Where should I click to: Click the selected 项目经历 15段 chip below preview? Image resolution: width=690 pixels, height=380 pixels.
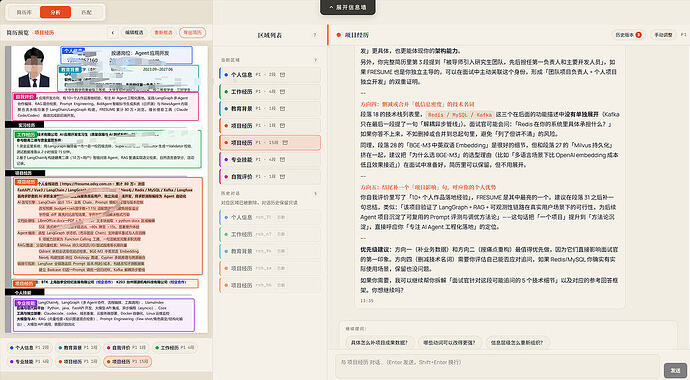(x=128, y=362)
